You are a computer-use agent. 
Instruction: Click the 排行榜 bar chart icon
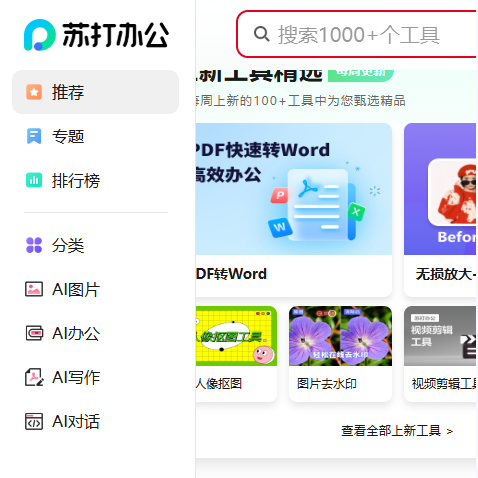click(x=34, y=180)
